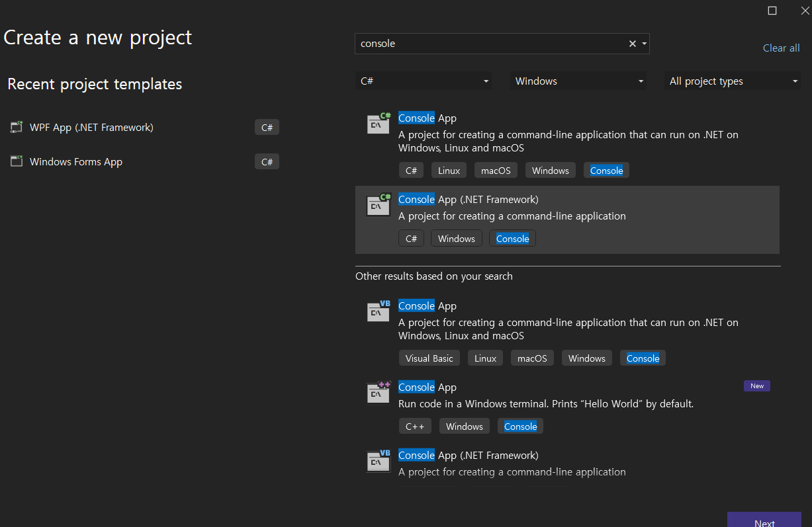This screenshot has height=527, width=812.
Task: Click Windows tag on Visual Basic Console App
Action: (587, 358)
